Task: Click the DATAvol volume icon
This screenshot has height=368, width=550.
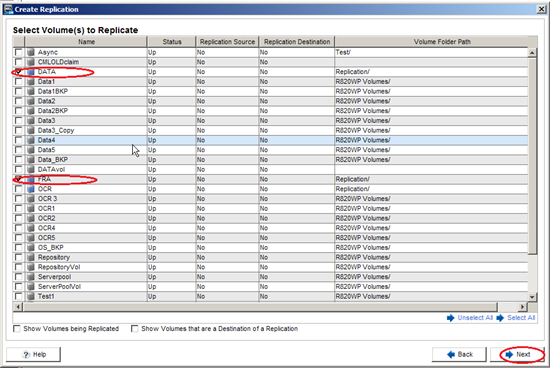Action: coord(31,169)
